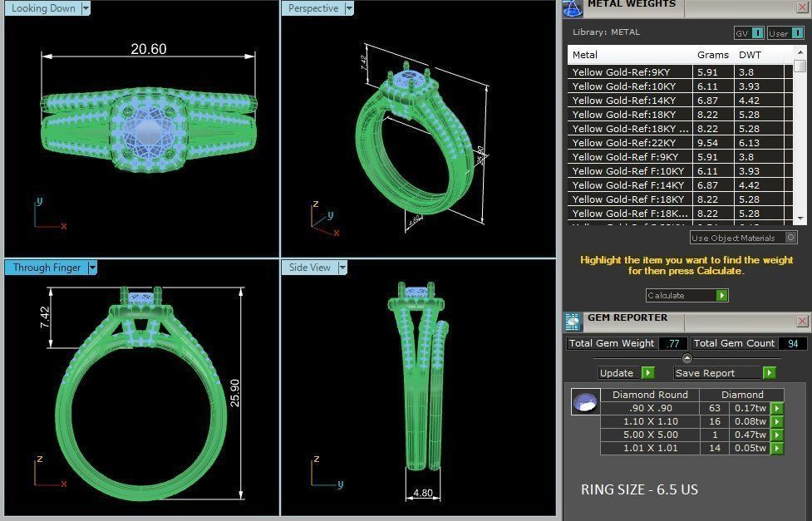This screenshot has width=812, height=521.
Task: Open the Perspective viewport dropdown arrow
Action: pos(350,8)
